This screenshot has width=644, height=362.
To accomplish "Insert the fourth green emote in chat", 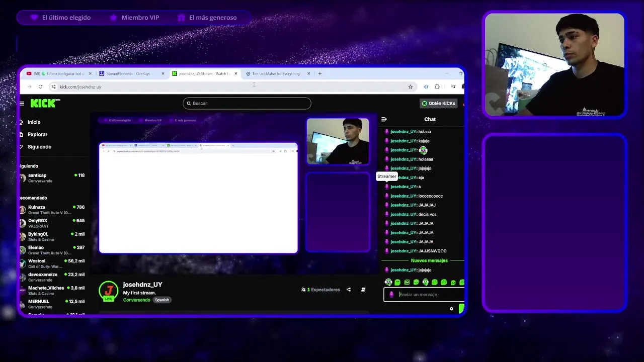I will click(416, 282).
